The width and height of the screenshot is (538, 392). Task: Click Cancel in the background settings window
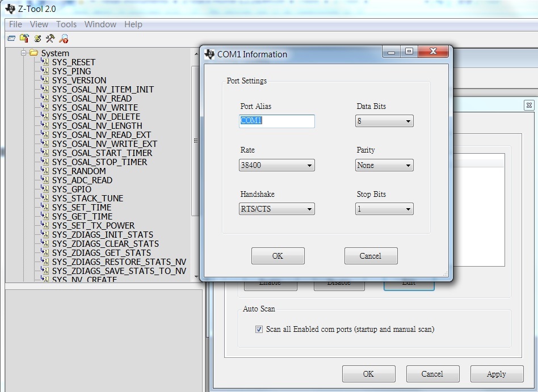432,374
